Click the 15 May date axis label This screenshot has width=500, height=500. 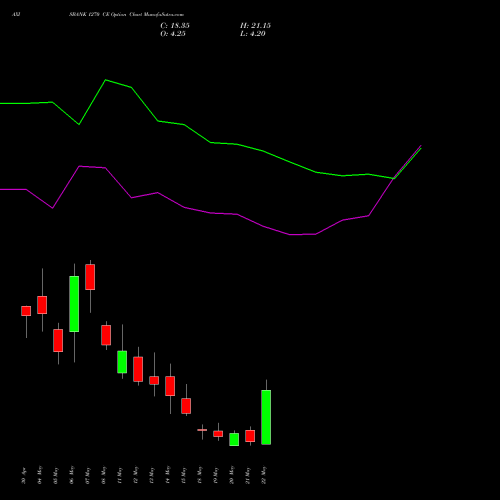(x=184, y=475)
